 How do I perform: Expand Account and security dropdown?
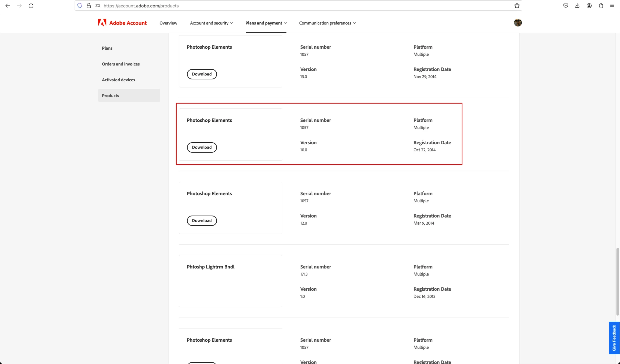(211, 23)
